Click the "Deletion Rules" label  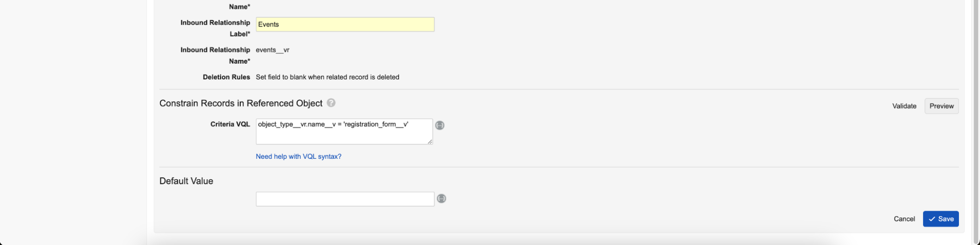point(226,77)
